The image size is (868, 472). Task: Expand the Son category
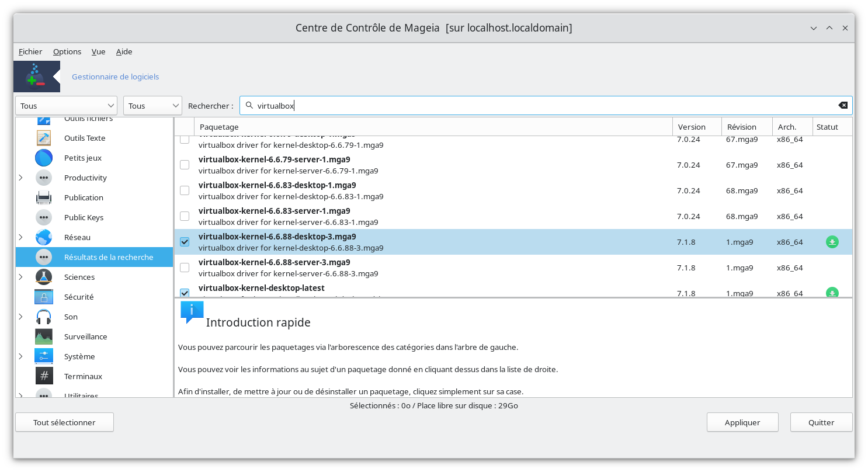[x=21, y=317]
